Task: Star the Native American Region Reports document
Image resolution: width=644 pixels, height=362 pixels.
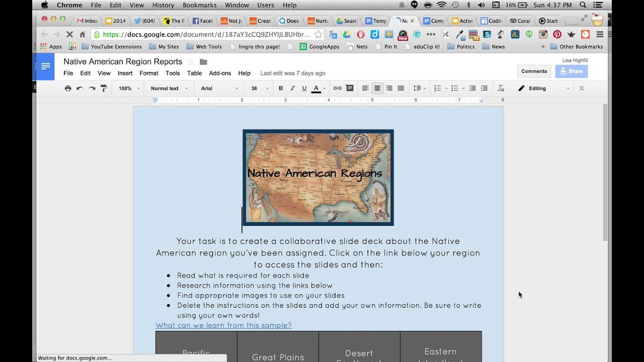Action: click(x=191, y=62)
